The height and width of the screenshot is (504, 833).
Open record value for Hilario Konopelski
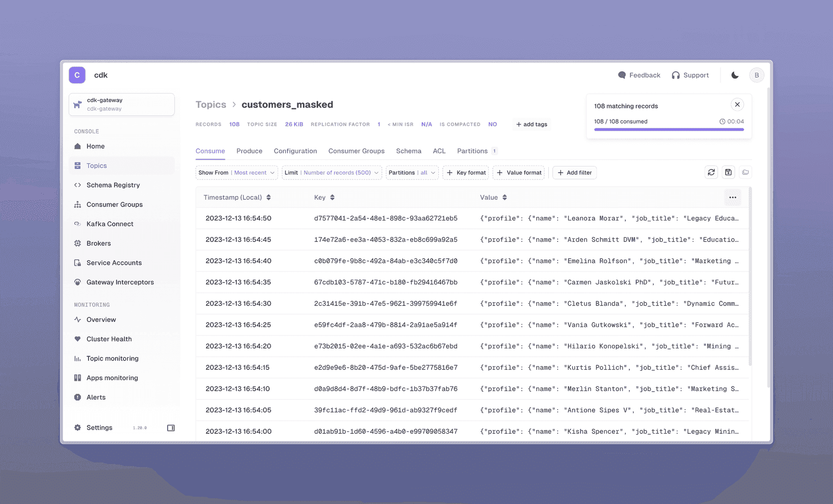click(609, 346)
